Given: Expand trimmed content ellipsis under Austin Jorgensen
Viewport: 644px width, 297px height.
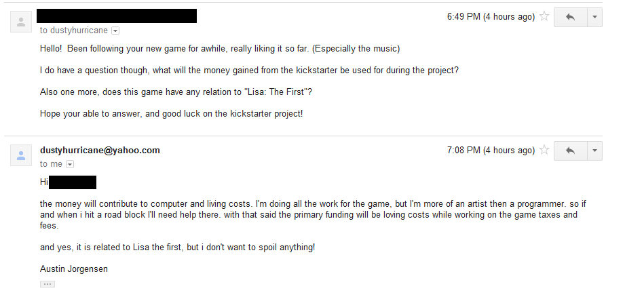Looking at the screenshot, I should pyautogui.click(x=48, y=284).
